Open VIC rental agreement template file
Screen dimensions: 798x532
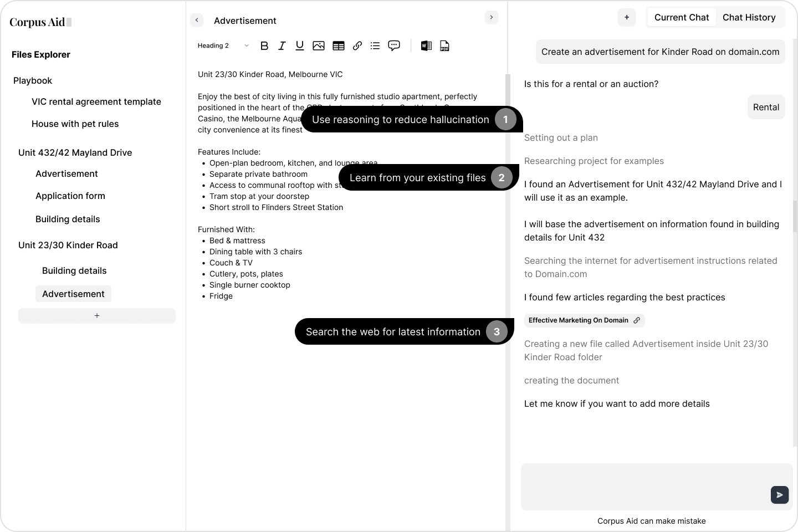tap(96, 101)
